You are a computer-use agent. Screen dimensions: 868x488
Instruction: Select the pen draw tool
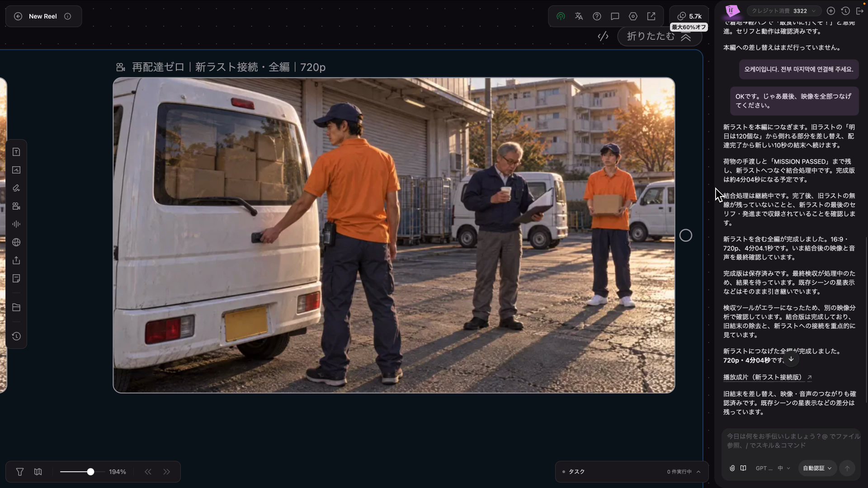click(x=16, y=188)
